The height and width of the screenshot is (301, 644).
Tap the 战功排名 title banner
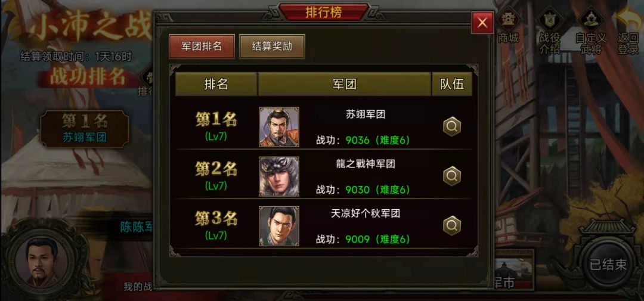coord(88,77)
